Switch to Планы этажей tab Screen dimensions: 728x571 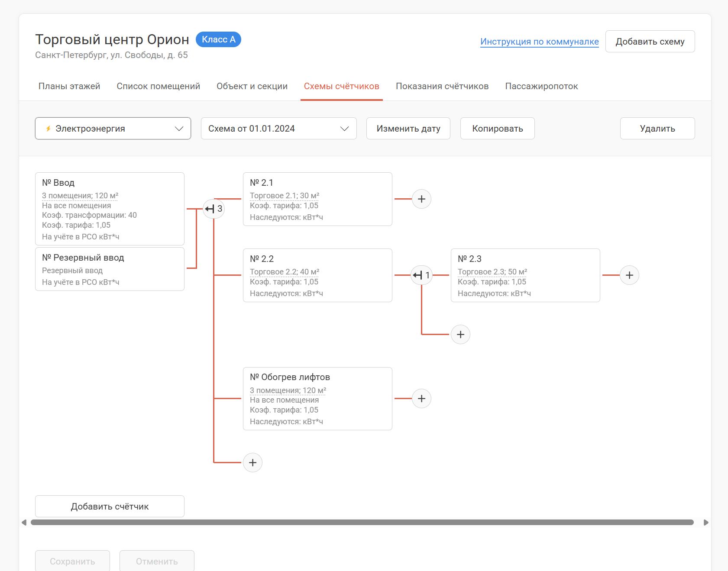pyautogui.click(x=69, y=86)
